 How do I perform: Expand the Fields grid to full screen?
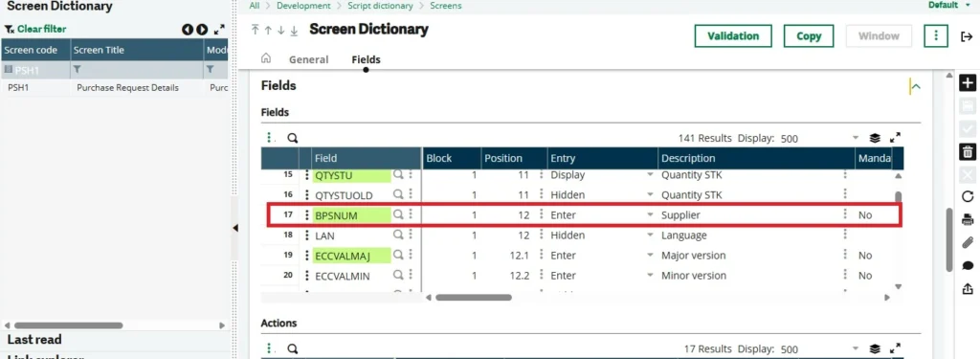tap(895, 138)
